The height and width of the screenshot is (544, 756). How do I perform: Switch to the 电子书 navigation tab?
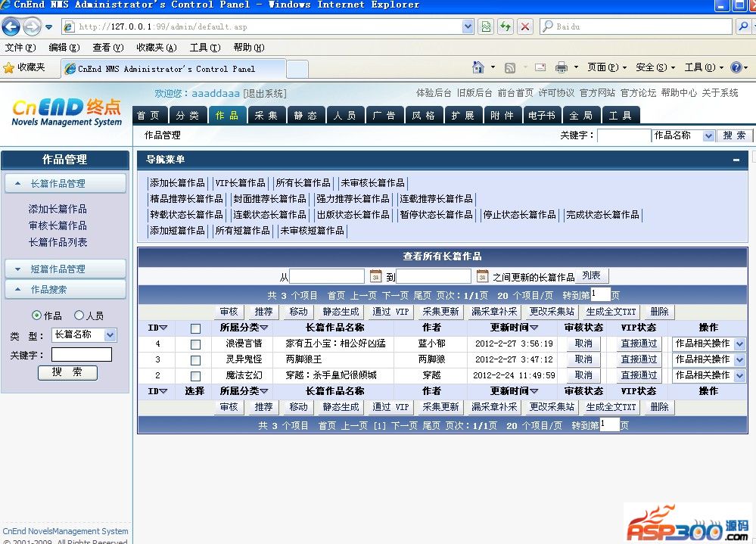point(543,116)
